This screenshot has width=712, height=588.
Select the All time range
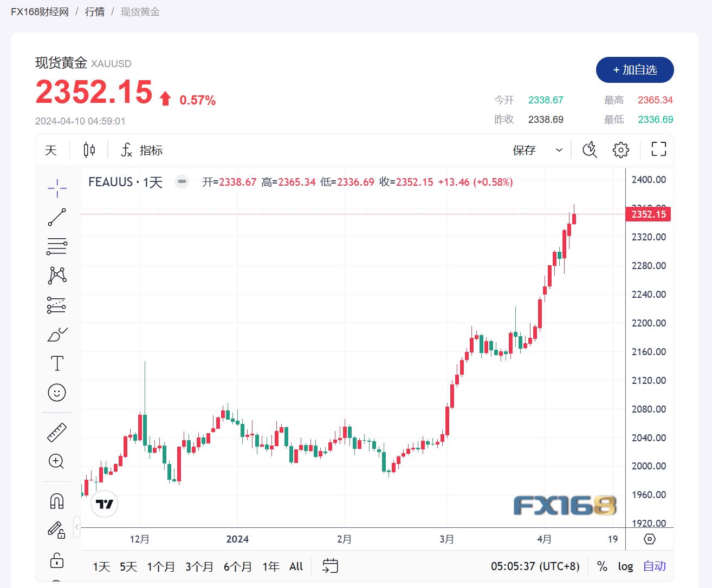(296, 567)
